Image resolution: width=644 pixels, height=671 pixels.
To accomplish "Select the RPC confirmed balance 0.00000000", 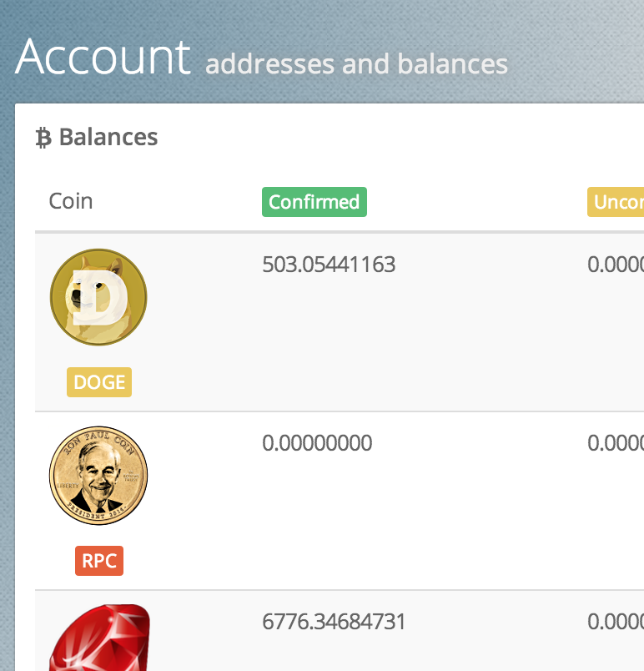I will pyautogui.click(x=317, y=443).
